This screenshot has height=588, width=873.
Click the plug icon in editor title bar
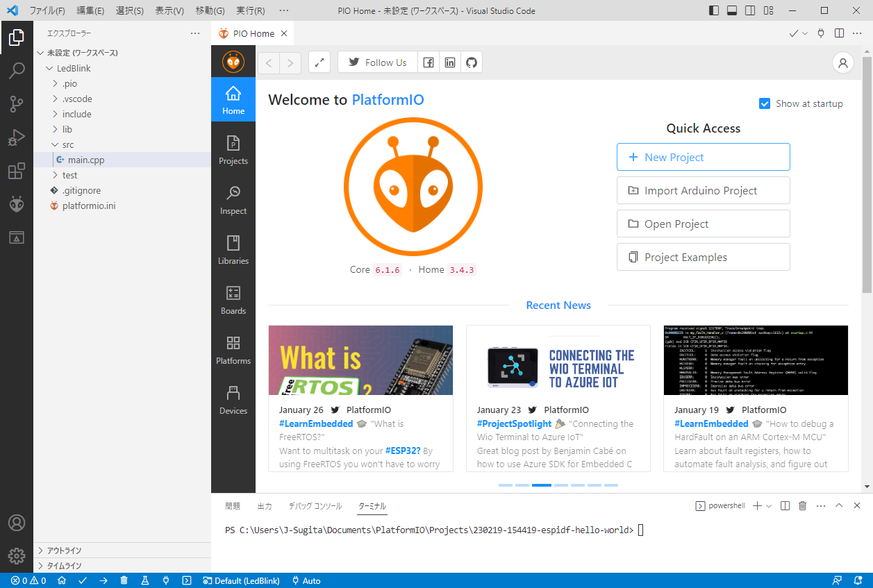tap(821, 33)
